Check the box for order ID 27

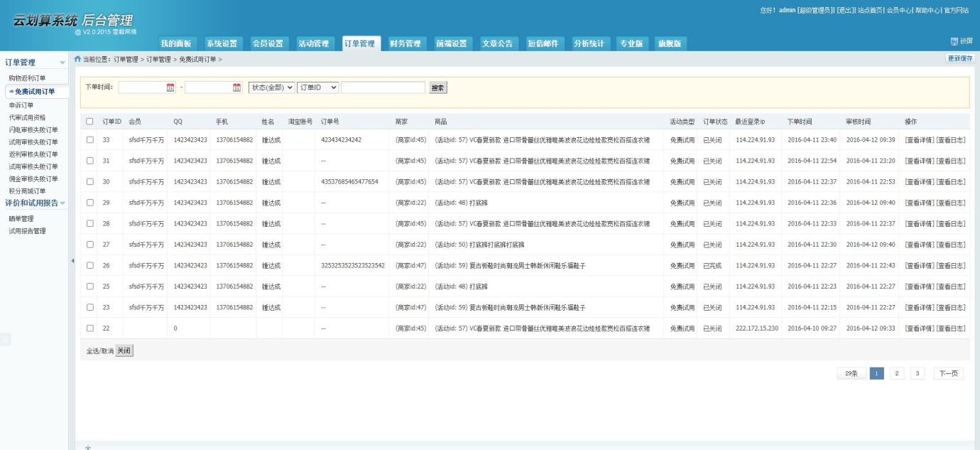pos(89,245)
